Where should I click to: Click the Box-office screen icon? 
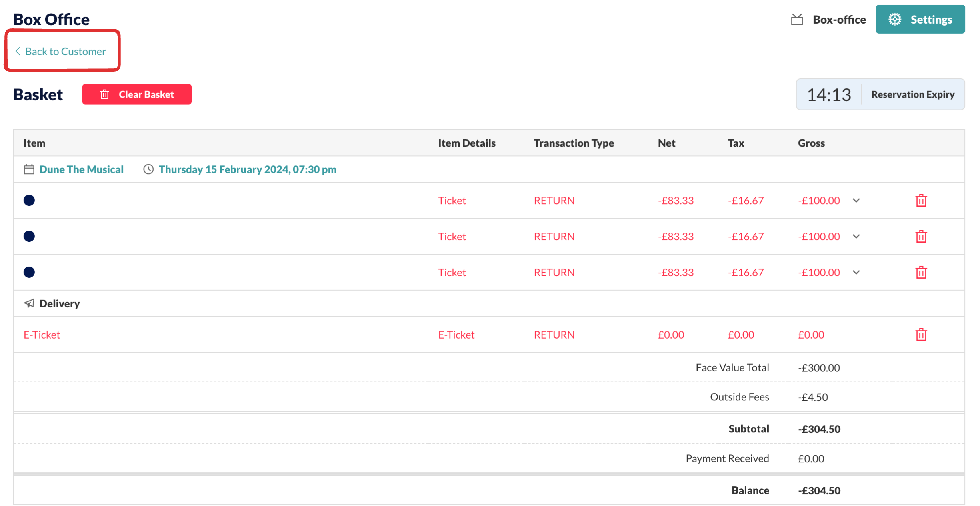click(x=797, y=19)
